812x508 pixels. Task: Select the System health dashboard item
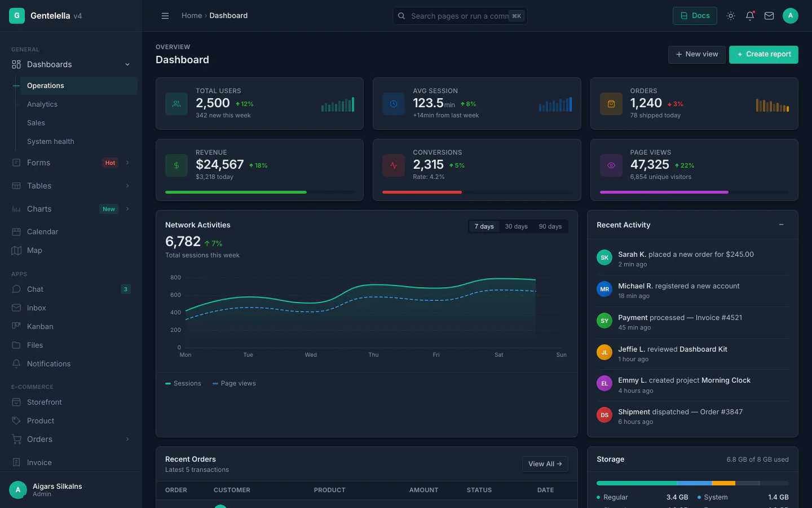pyautogui.click(x=79, y=142)
